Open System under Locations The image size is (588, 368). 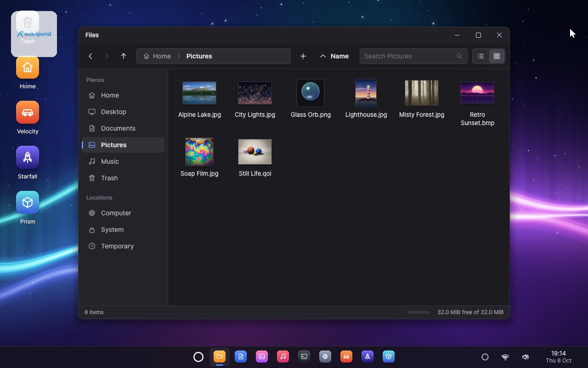tap(123, 230)
